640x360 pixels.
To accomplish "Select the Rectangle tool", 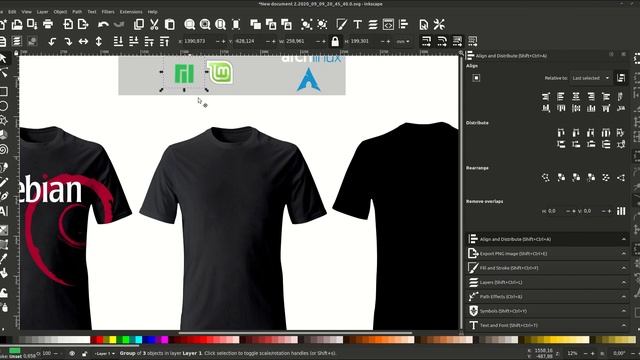I will 3,91.
